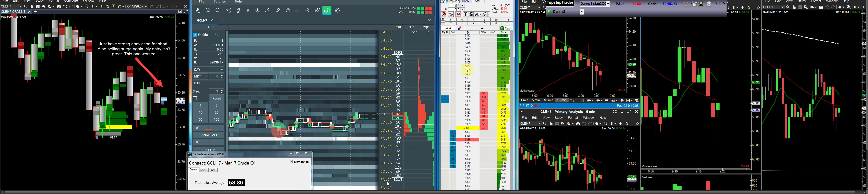This screenshot has width=868, height=194.
Task: Toggle Stay on top in S5 Trade Analyzer
Action: 291,162
